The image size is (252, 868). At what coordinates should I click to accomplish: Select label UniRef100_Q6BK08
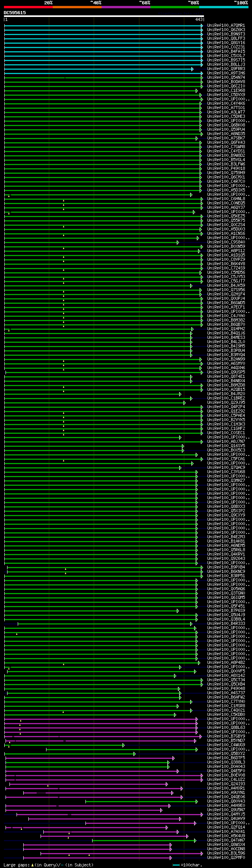226,125
